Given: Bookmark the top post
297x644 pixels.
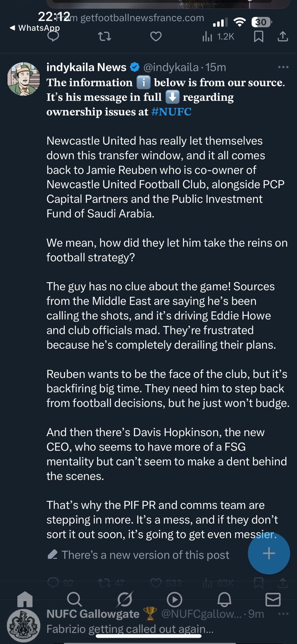Looking at the screenshot, I should coord(258,37).
